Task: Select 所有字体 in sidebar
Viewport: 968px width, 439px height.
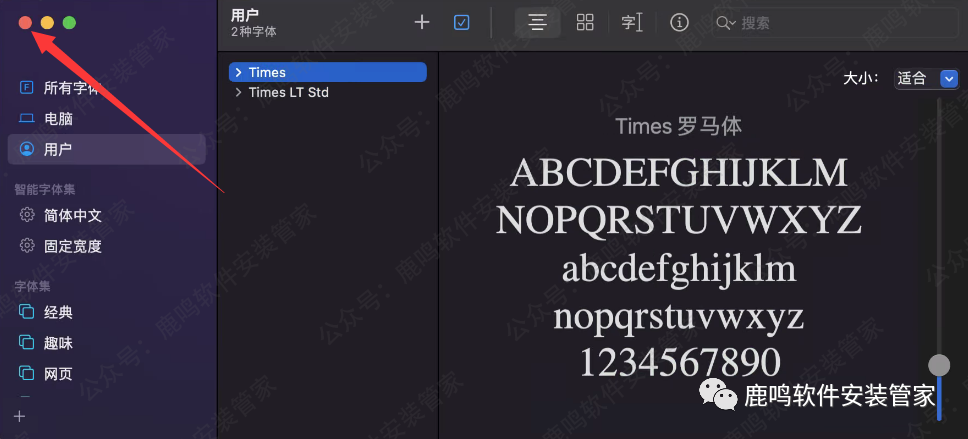Action: pos(106,88)
